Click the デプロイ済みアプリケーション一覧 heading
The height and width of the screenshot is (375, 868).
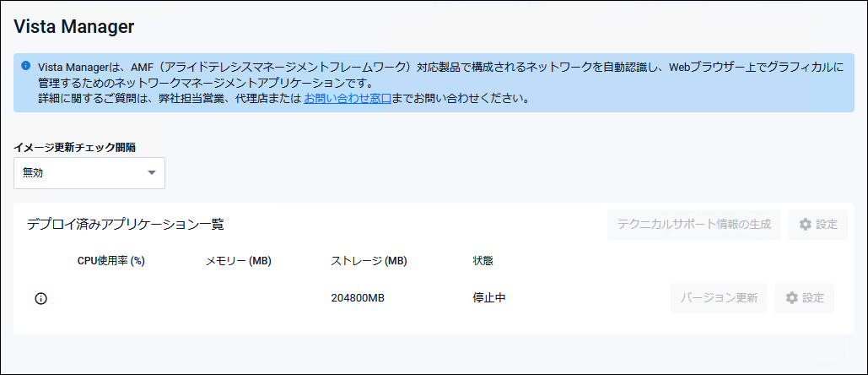pyautogui.click(x=125, y=225)
